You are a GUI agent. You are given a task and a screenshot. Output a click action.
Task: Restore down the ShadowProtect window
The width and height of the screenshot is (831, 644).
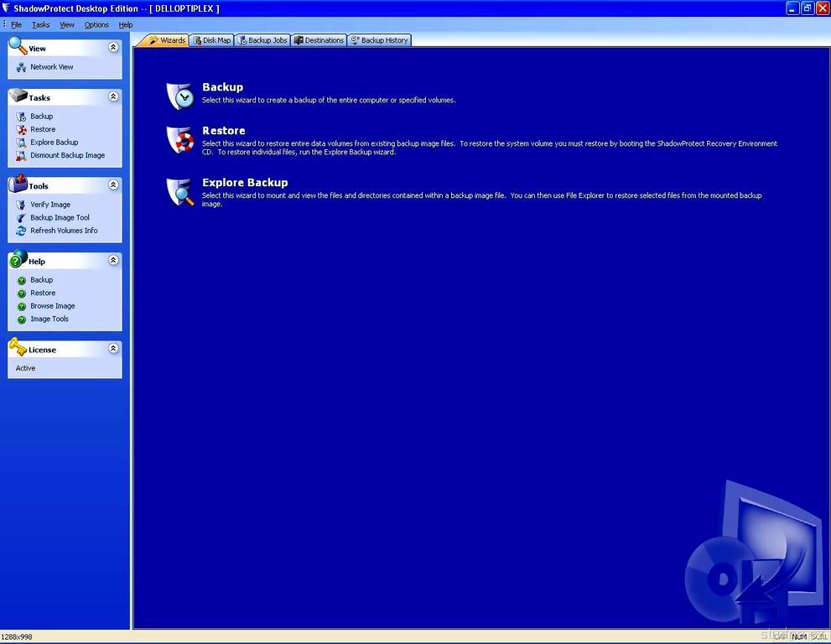[808, 8]
